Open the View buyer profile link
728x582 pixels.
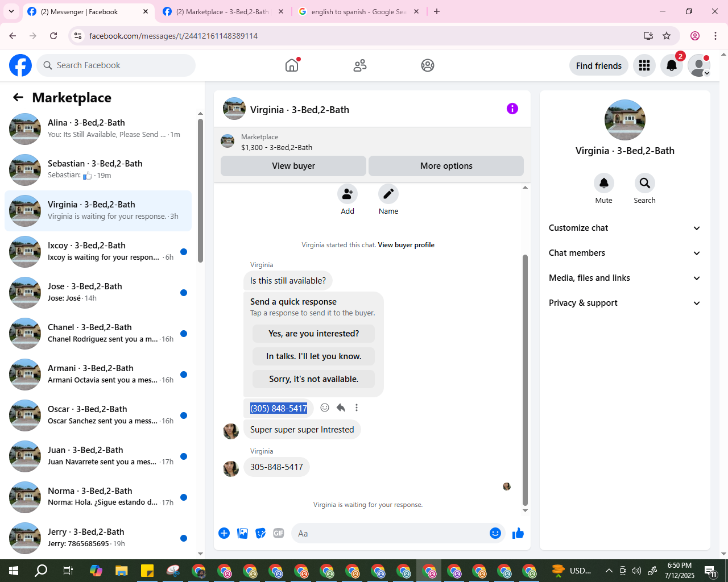coord(406,245)
